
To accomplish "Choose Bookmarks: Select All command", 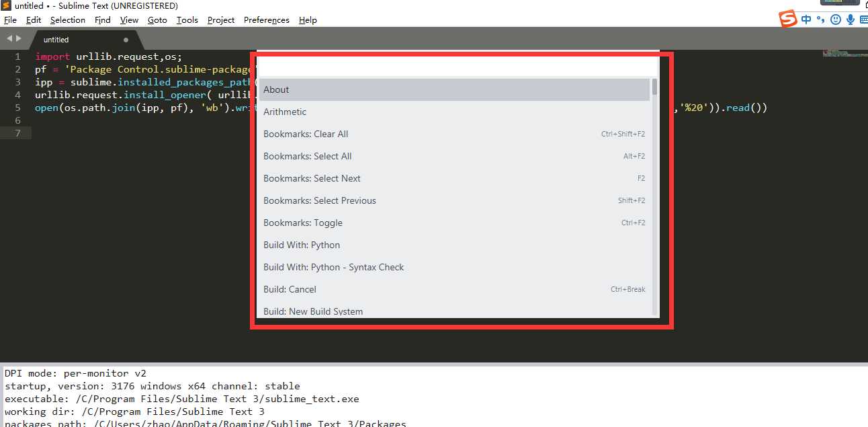I will coord(454,156).
